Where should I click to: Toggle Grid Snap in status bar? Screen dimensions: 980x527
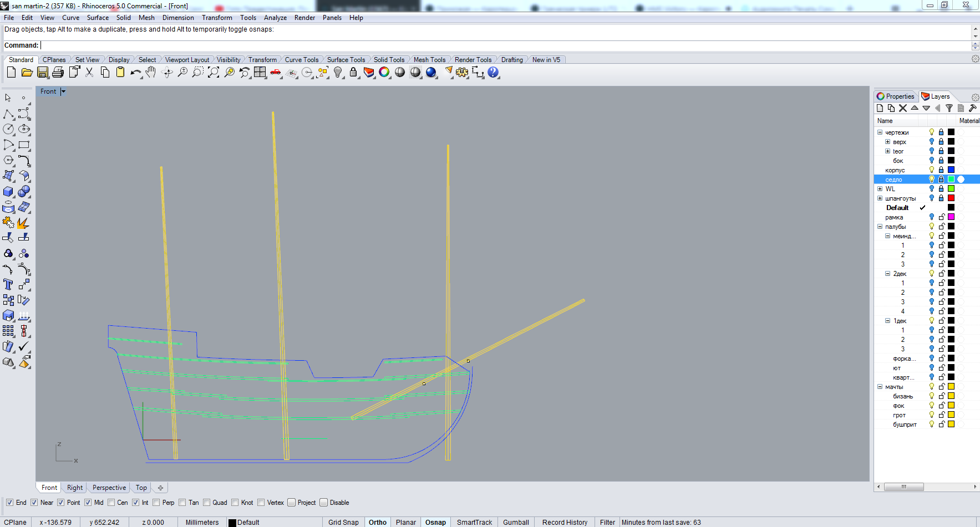pos(343,522)
